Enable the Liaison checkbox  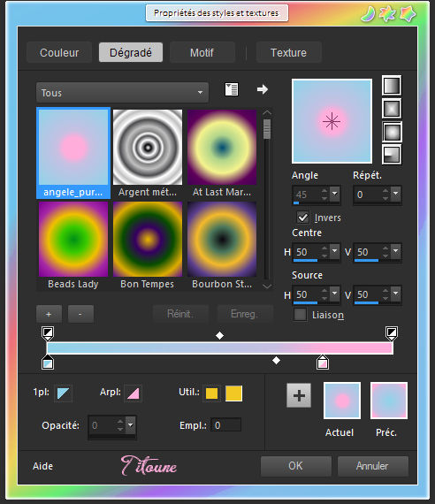point(300,315)
